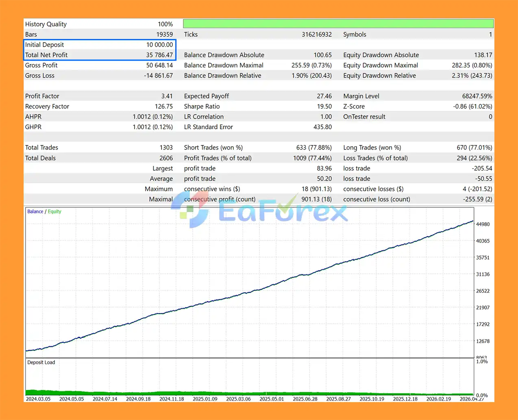Click the Equity Drawdown Relative label
518x420 pixels.
pyautogui.click(x=380, y=76)
